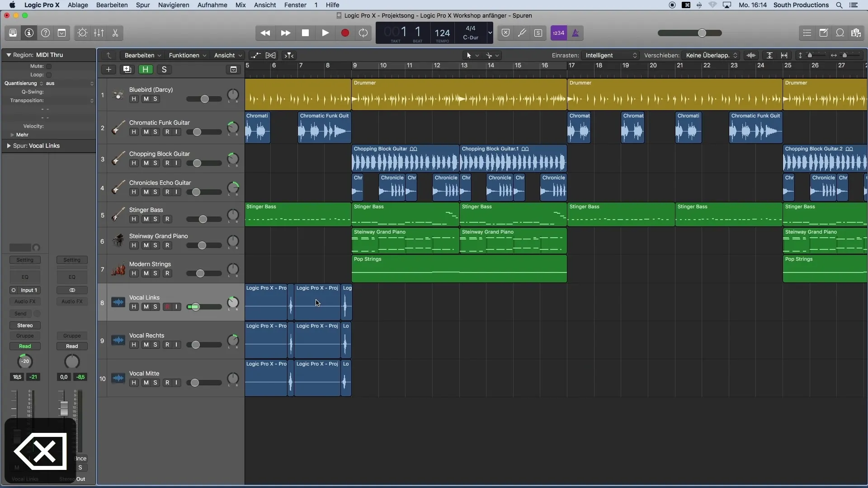Click the Smart Controls icon

tap(82, 33)
